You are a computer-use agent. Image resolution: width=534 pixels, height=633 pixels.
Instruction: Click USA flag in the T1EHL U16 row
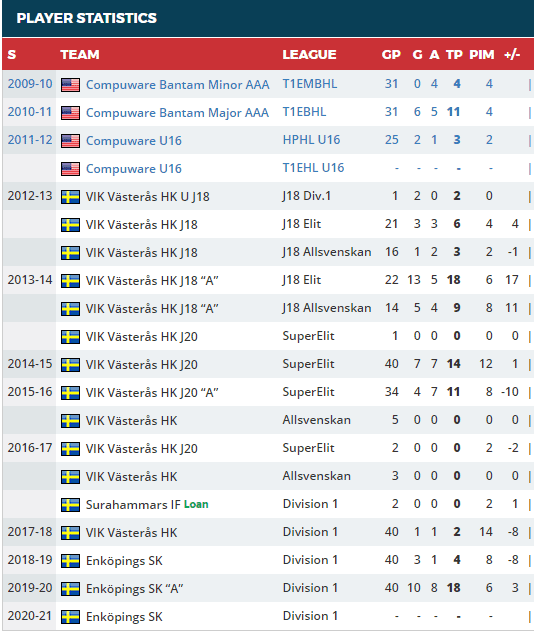70,169
